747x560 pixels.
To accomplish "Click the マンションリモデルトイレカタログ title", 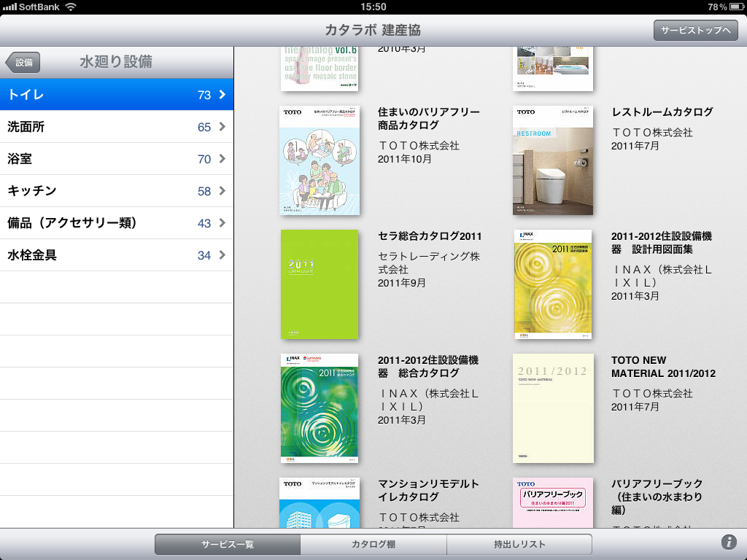I will coord(428,491).
